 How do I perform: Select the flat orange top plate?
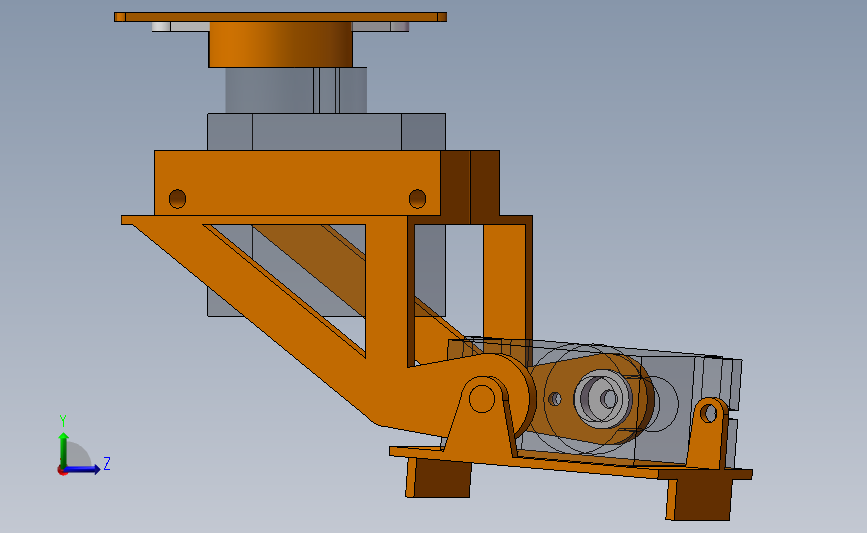tap(280, 17)
